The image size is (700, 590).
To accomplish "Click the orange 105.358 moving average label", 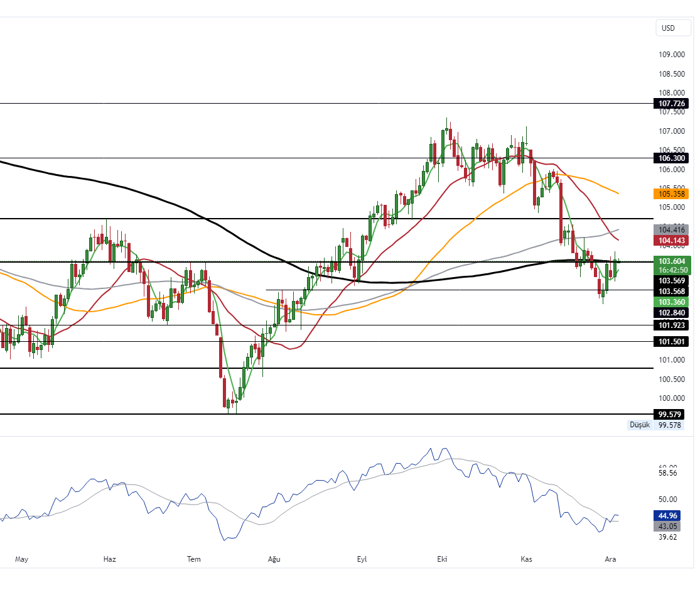I will (670, 194).
